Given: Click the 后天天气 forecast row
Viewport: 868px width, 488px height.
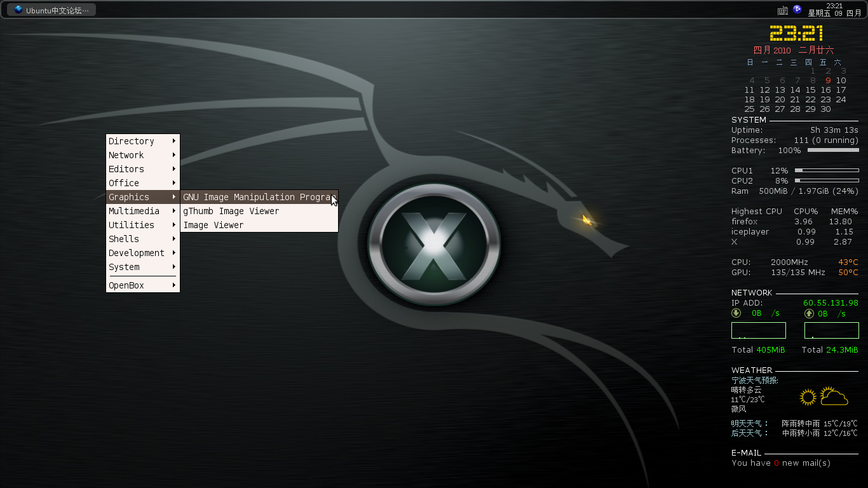Looking at the screenshot, I should point(794,433).
